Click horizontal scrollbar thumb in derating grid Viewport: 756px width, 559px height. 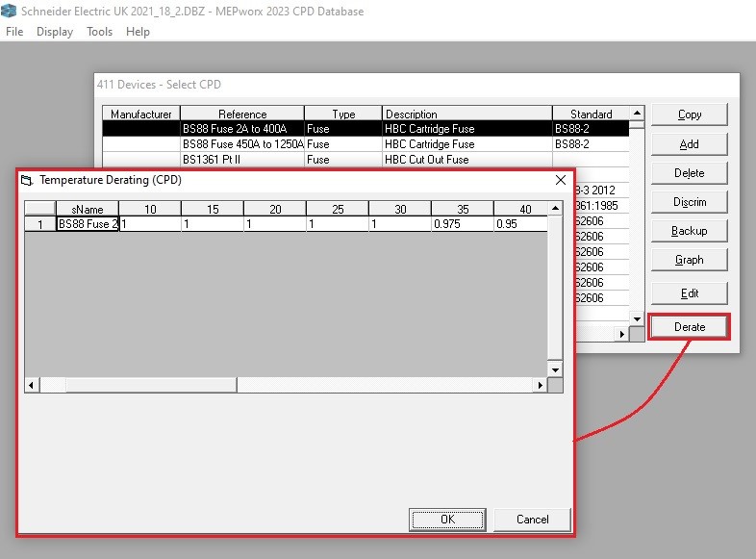tap(151, 385)
